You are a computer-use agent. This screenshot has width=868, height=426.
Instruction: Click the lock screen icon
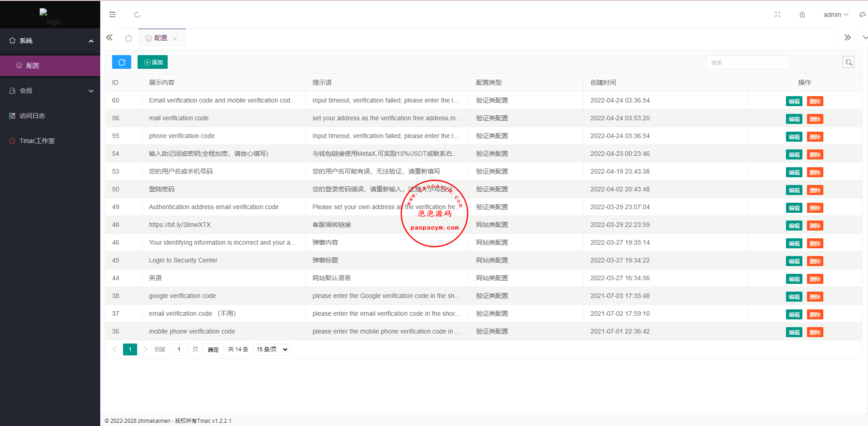[x=802, y=15]
